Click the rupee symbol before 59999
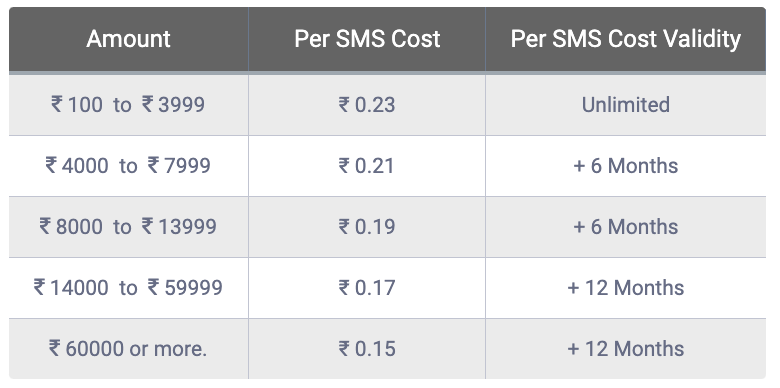780x388 pixels. (x=153, y=287)
